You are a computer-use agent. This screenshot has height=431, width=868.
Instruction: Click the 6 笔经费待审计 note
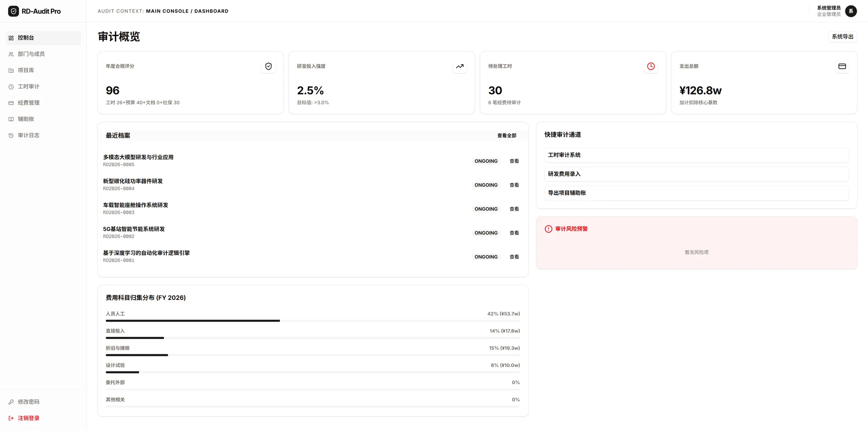505,103
